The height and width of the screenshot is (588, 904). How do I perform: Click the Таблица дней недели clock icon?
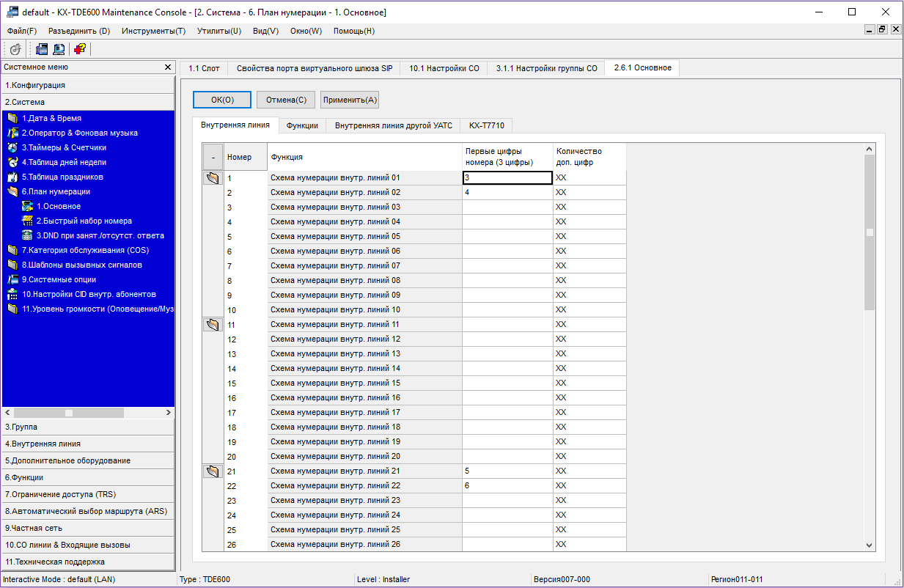tap(12, 162)
